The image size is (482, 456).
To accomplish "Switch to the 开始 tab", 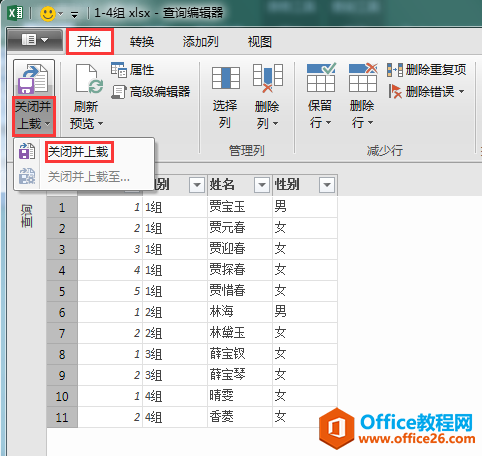I will tap(90, 41).
